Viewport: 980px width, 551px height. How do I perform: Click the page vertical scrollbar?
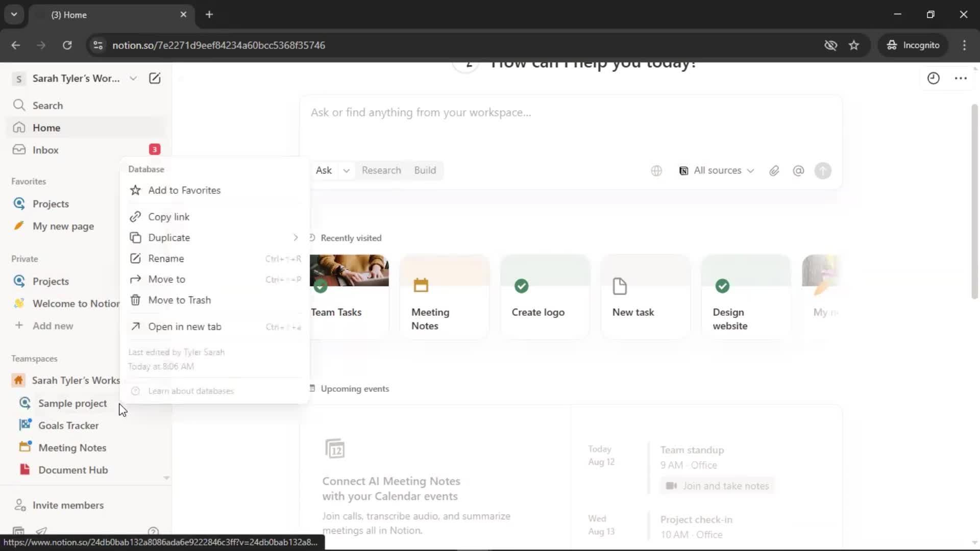[974, 202]
